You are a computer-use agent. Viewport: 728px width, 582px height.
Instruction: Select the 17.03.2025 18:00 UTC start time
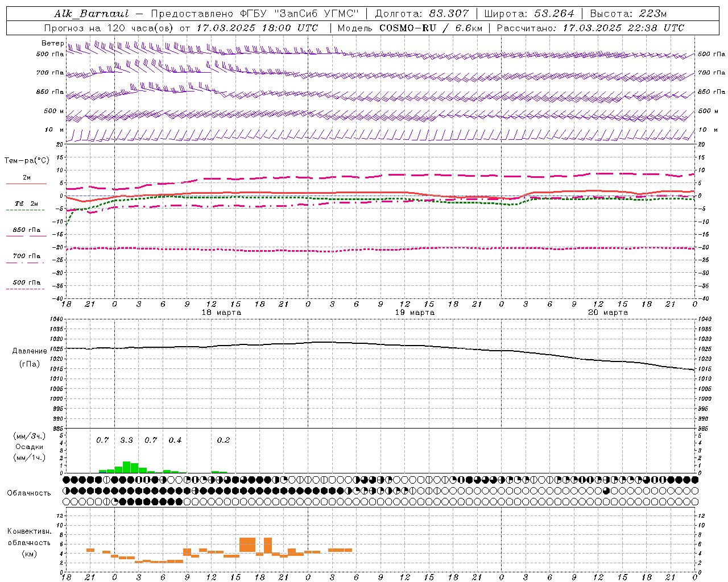(257, 28)
